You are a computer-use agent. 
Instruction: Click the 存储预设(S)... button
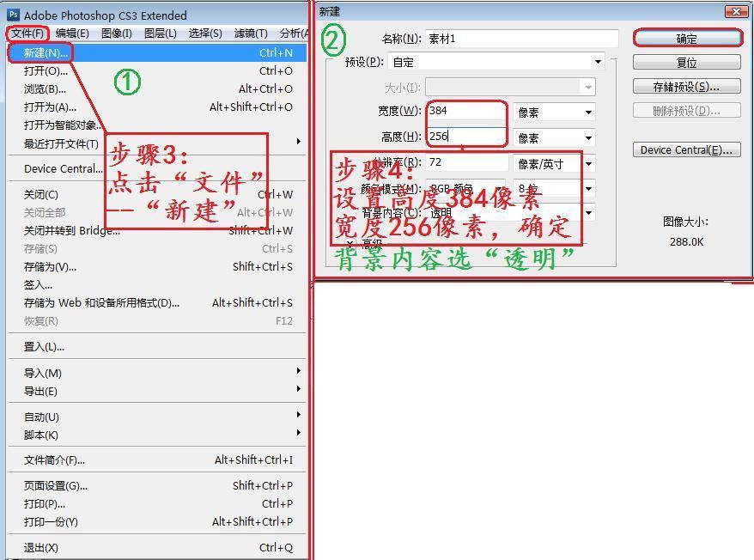(687, 87)
